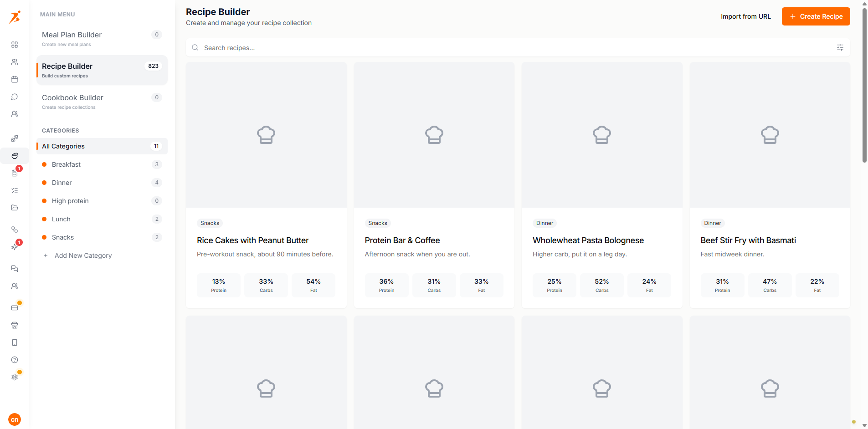Click the search magnifier icon
The width and height of the screenshot is (868, 429).
pyautogui.click(x=195, y=47)
